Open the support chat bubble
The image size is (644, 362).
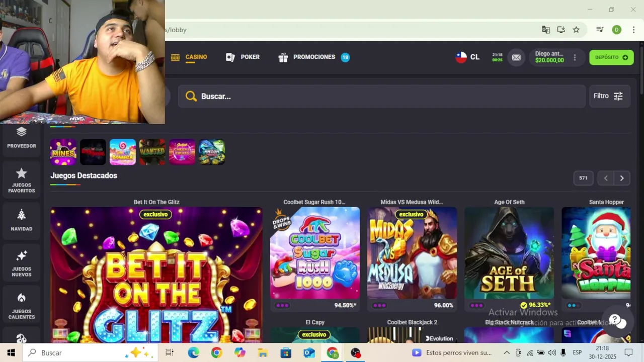coord(616,321)
